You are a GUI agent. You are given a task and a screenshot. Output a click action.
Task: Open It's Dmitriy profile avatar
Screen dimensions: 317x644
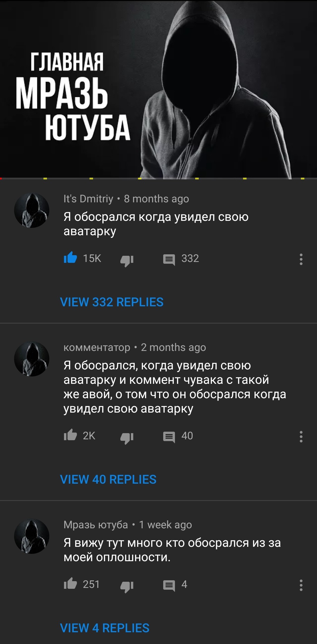[x=32, y=211]
